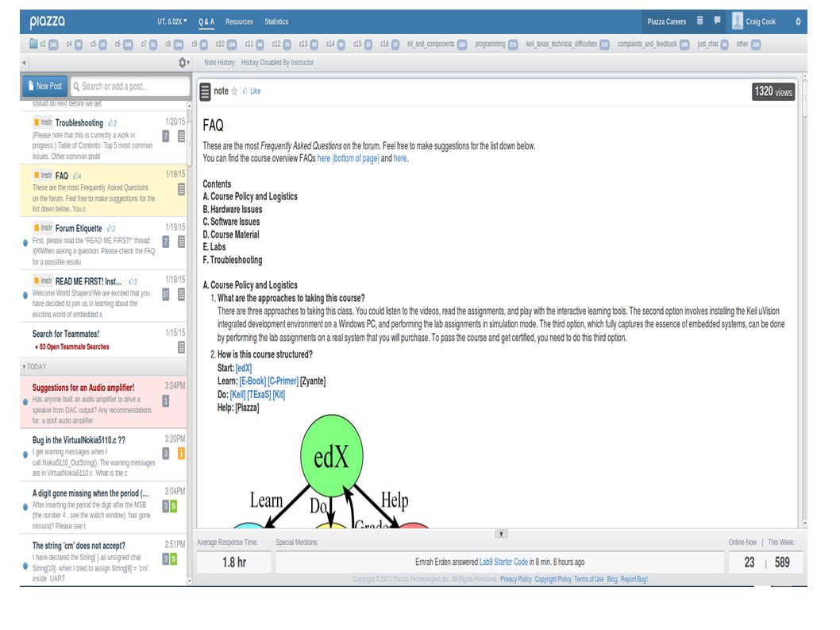This screenshot has width=840, height=630.
Task: Filter by the programming folder
Action: point(496,44)
